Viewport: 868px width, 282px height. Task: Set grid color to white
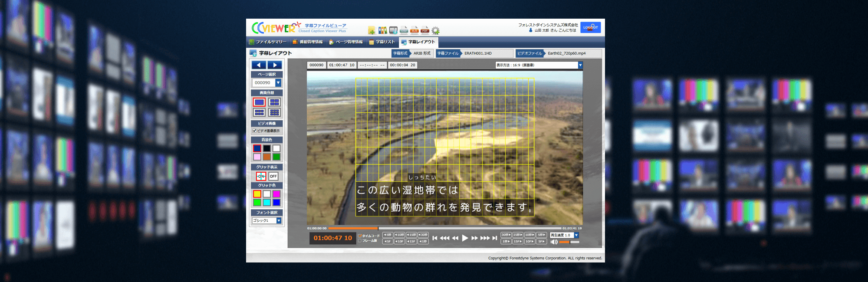[267, 194]
